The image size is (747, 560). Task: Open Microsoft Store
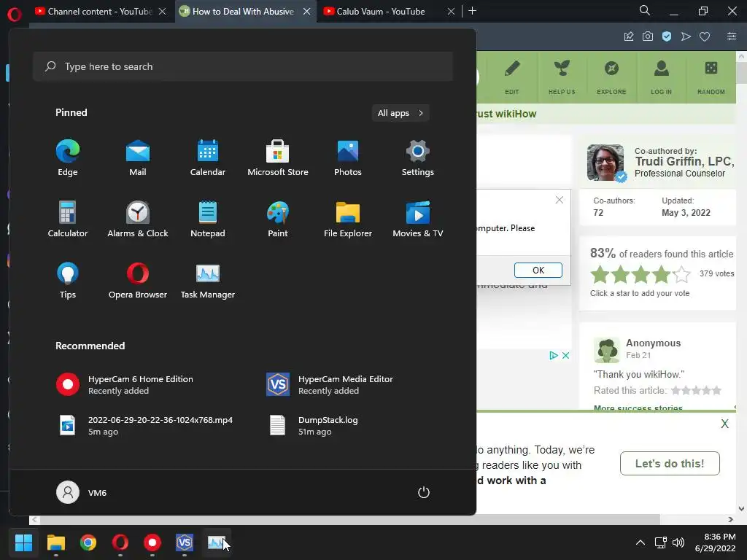tap(278, 158)
